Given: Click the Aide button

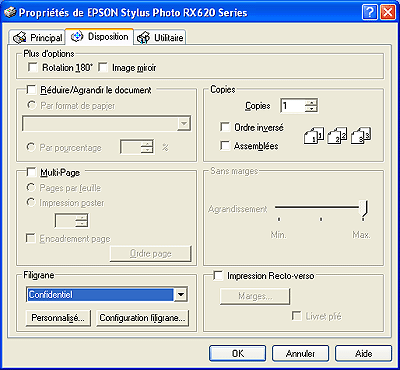Looking at the screenshot, I should 363,353.
